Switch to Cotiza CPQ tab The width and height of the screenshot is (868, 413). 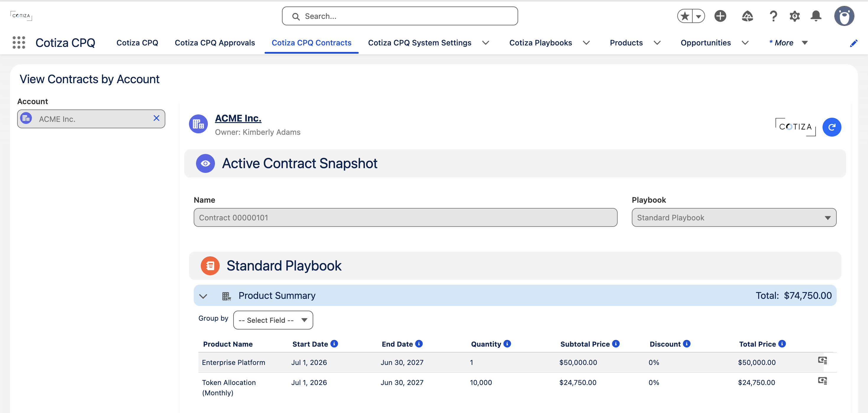pyautogui.click(x=137, y=43)
